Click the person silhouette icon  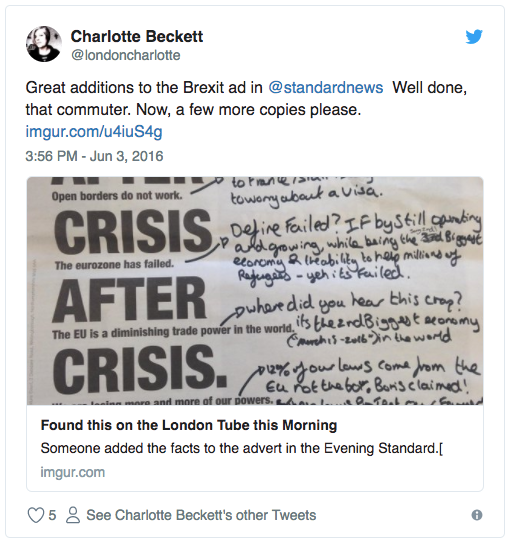point(73,515)
